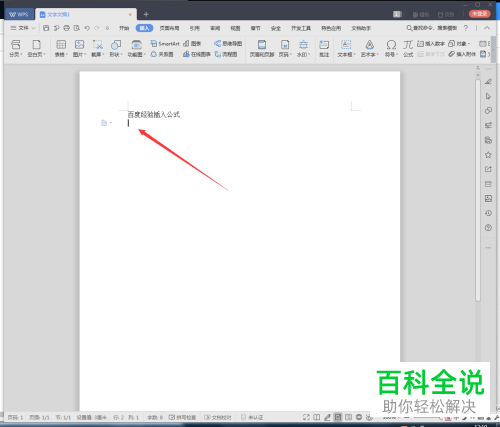Open the References (引用) tab

pos(195,28)
